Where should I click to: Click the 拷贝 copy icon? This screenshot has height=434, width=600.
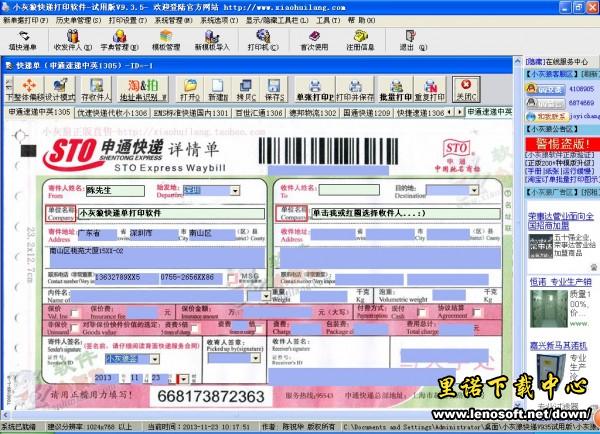pos(246,89)
